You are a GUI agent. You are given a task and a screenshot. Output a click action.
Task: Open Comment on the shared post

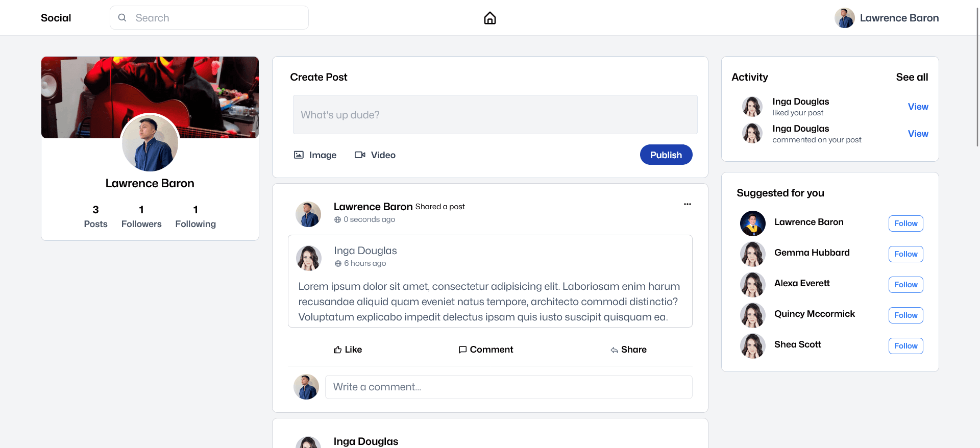coord(486,350)
